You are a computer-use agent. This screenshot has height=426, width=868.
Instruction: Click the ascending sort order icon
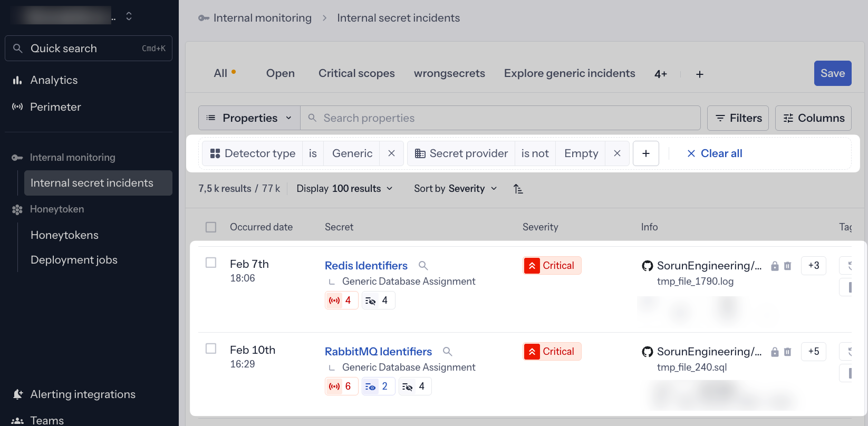[x=518, y=189]
